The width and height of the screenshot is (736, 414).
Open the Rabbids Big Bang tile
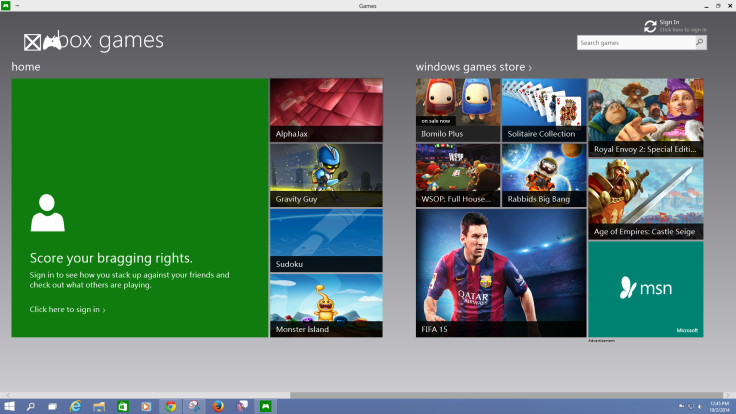coord(544,175)
